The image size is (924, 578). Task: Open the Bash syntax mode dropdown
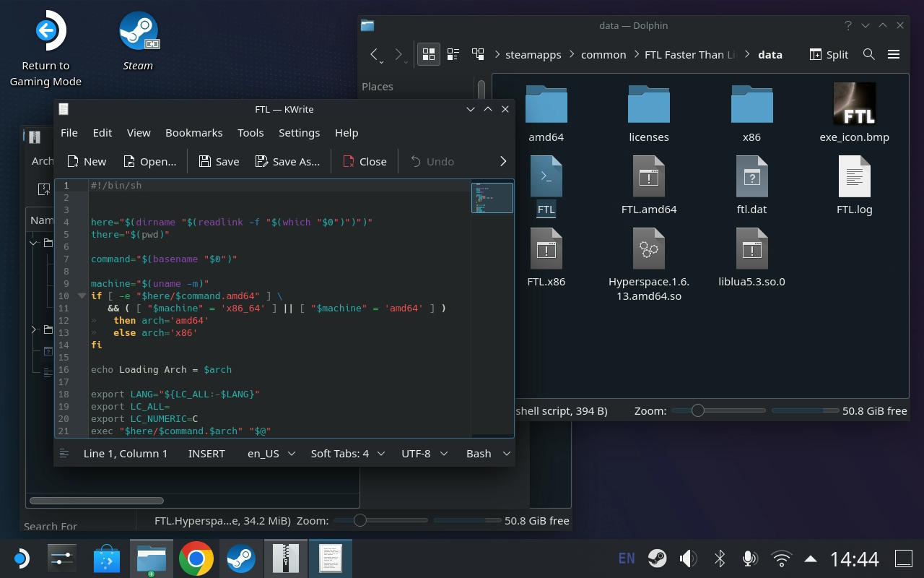tap(489, 453)
